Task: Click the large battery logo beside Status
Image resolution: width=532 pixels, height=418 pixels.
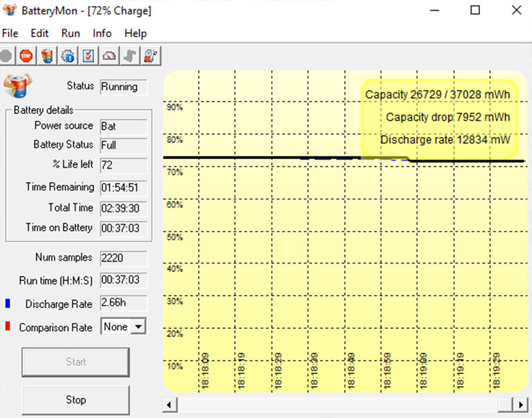Action: (17, 87)
